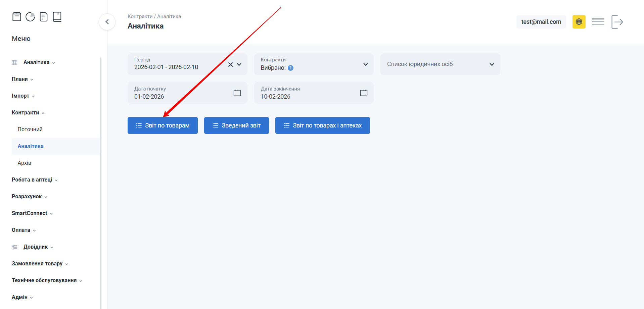Open the pie chart icon in sidebar header
This screenshot has height=309, width=644.
(30, 17)
